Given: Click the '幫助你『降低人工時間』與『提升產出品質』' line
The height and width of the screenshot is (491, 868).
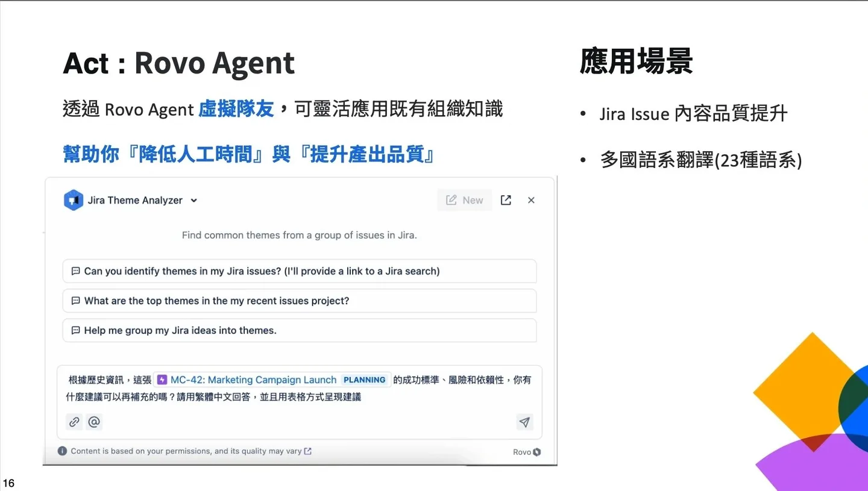Looking at the screenshot, I should coord(250,155).
